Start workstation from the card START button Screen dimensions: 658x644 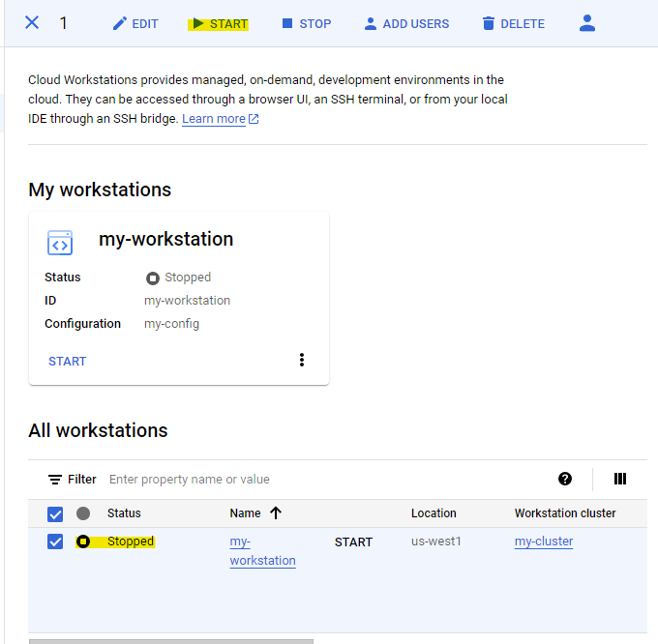tap(67, 361)
